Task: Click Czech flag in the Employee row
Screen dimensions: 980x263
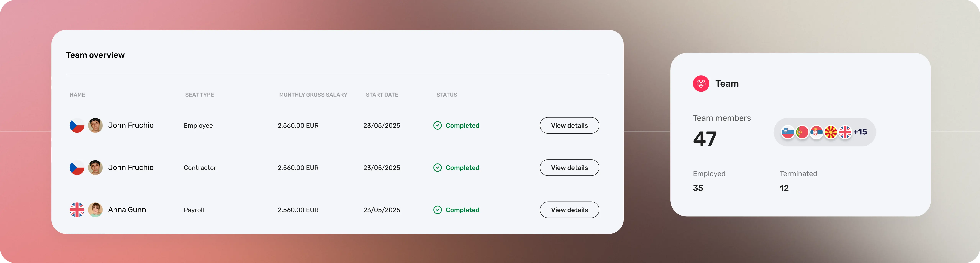Action: coord(77,125)
